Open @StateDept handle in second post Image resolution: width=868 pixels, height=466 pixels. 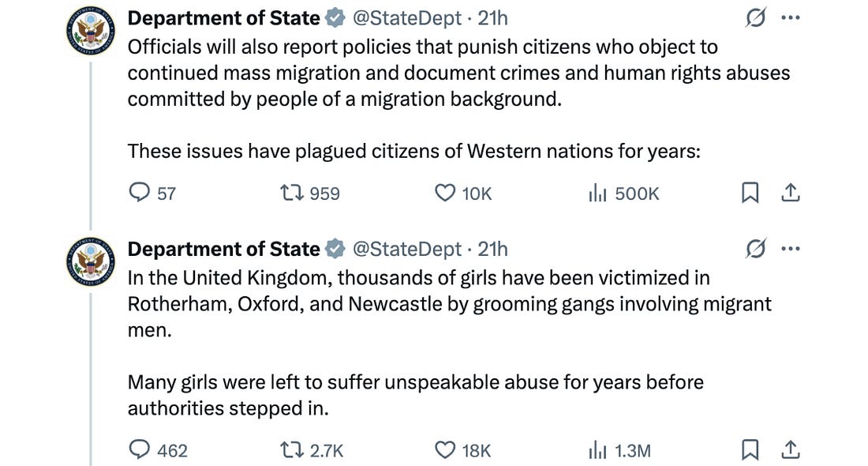coord(406,249)
